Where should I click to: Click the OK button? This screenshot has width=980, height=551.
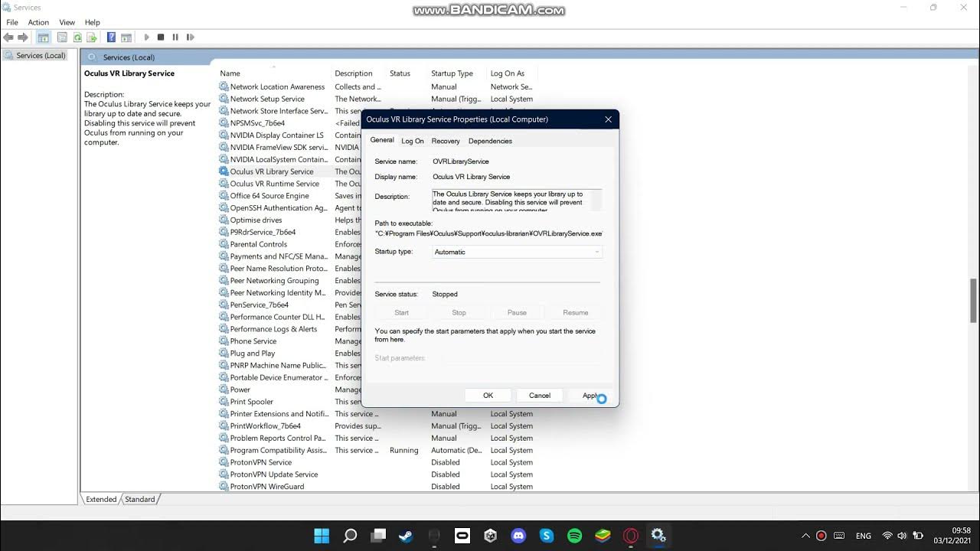point(488,396)
